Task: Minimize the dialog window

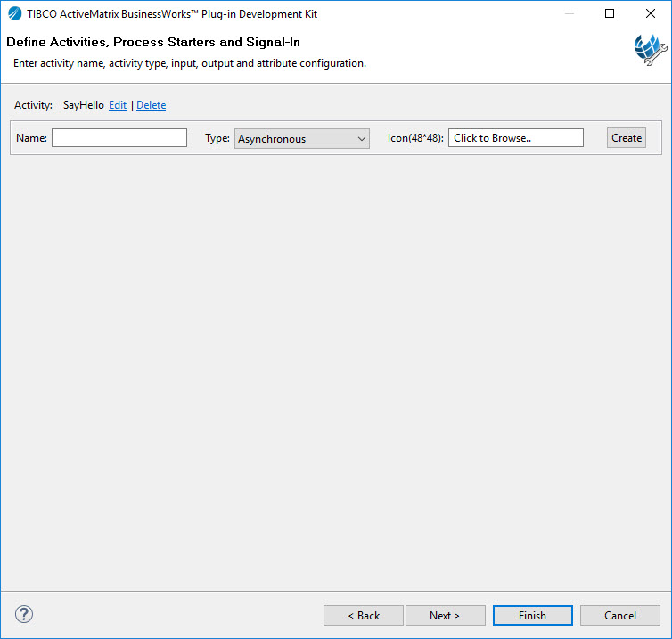Action: point(570,13)
